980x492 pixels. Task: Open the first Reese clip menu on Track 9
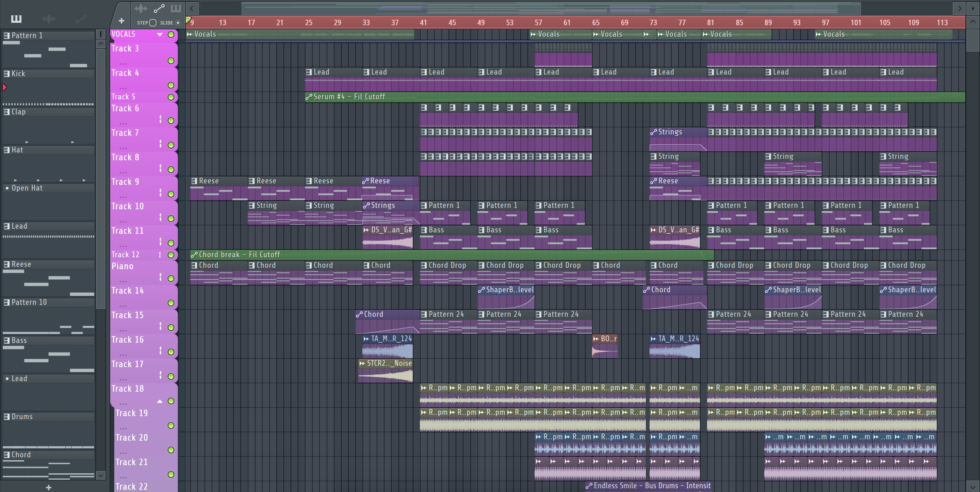(194, 181)
